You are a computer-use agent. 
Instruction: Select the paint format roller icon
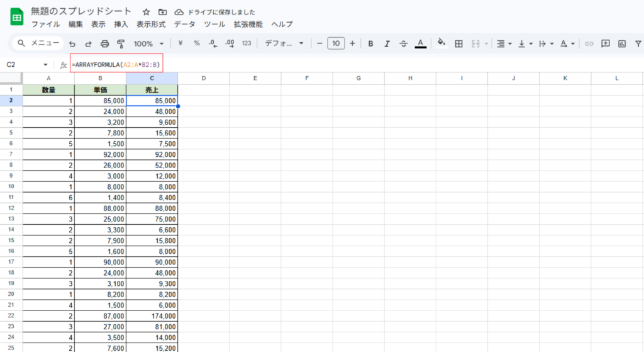click(121, 44)
